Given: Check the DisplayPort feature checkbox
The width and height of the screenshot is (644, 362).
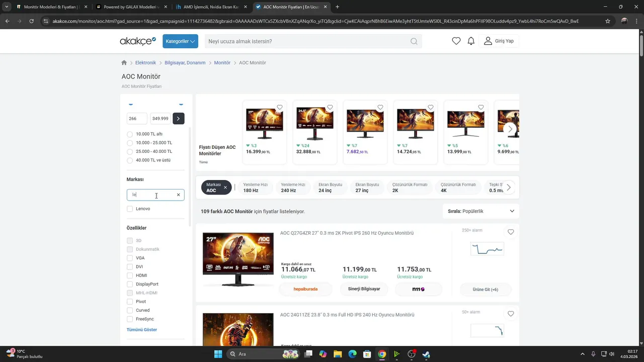Looking at the screenshot, I should tap(130, 284).
